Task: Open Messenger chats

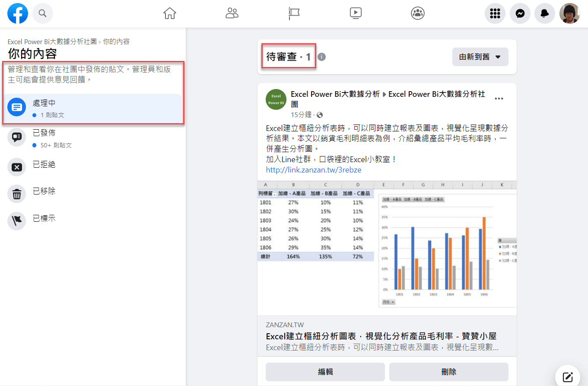Action: click(x=520, y=14)
